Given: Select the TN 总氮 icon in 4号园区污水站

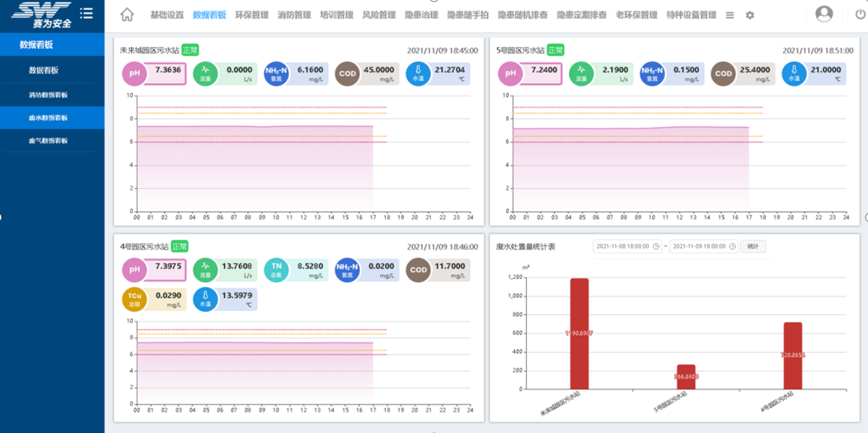Looking at the screenshot, I should (x=276, y=271).
